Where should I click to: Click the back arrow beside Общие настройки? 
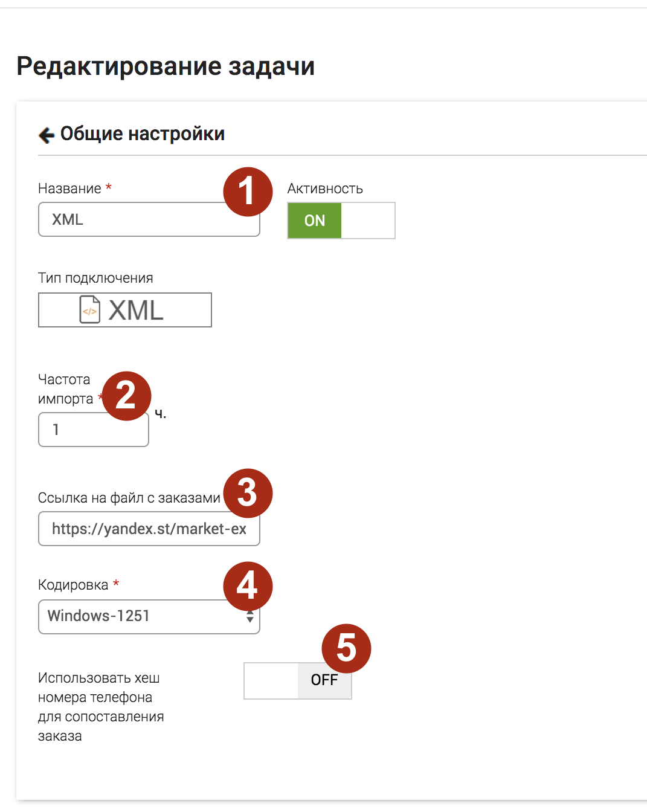click(47, 135)
